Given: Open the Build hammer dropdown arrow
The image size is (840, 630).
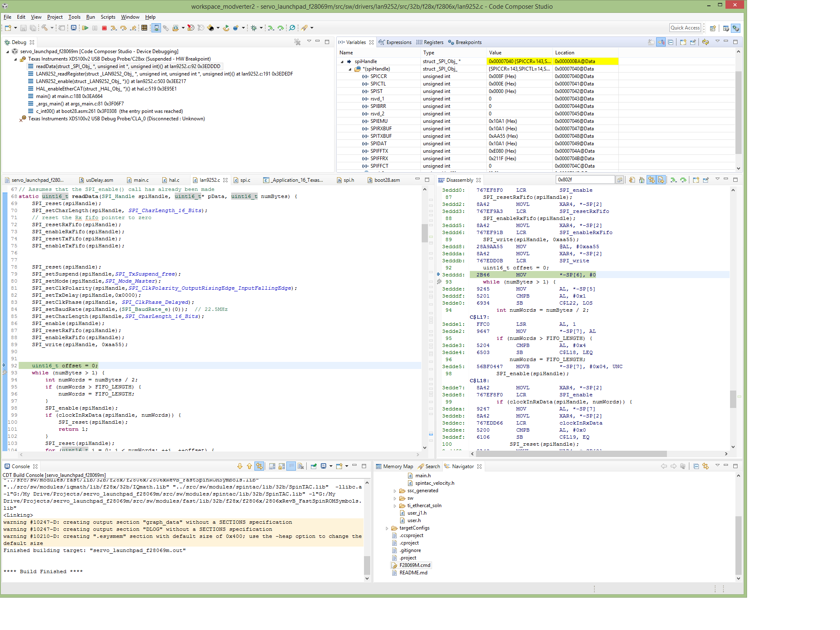Looking at the screenshot, I should (x=52, y=28).
